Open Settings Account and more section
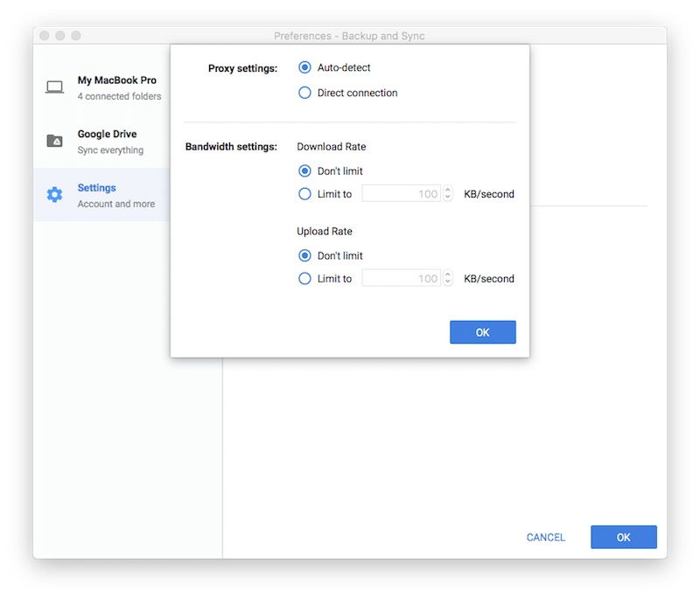The image size is (700, 598). point(115,195)
